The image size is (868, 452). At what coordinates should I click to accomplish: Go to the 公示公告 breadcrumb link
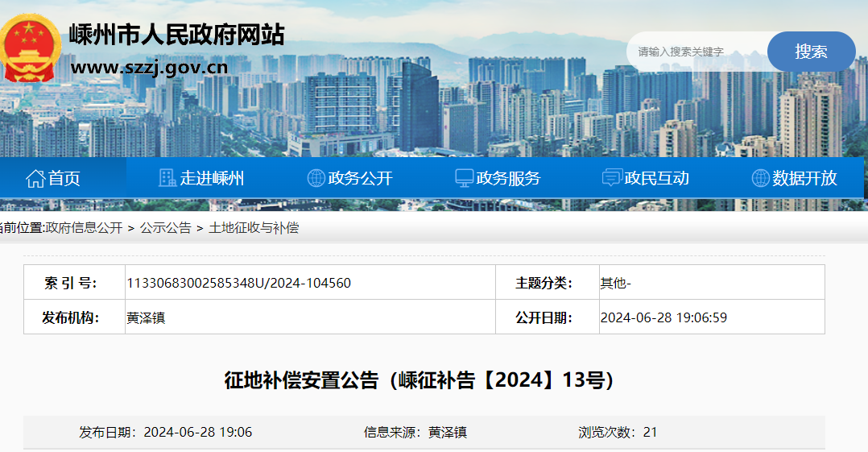tap(165, 228)
